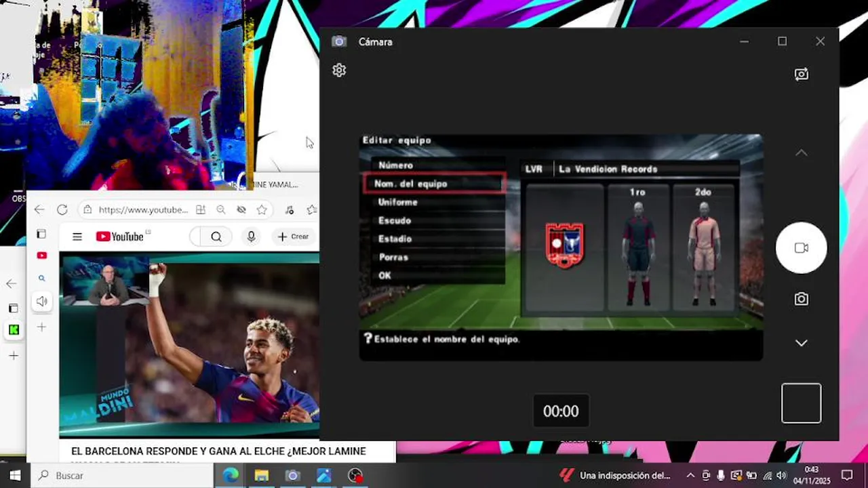The image size is (868, 488).
Task: View site info lock icon in address bar
Action: tap(87, 210)
